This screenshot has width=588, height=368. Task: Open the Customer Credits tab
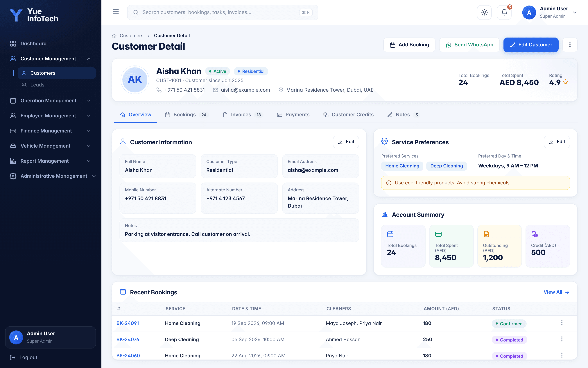pos(348,115)
